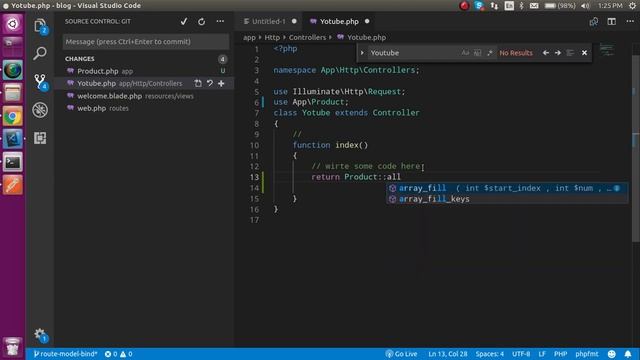Viewport: 640px width, 360px height.
Task: Change encoding via UTF-8 status item
Action: 521,354
